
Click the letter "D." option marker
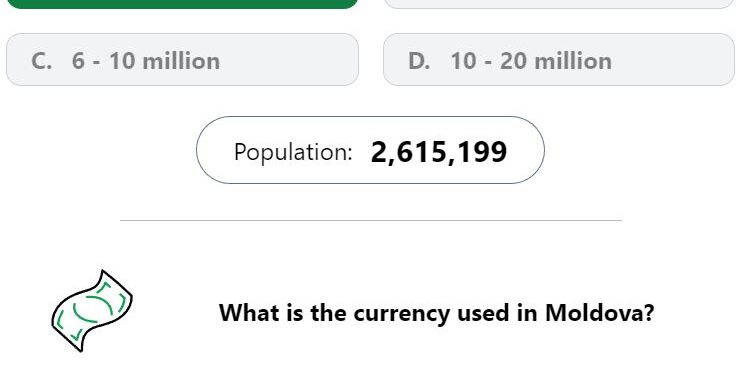(419, 61)
